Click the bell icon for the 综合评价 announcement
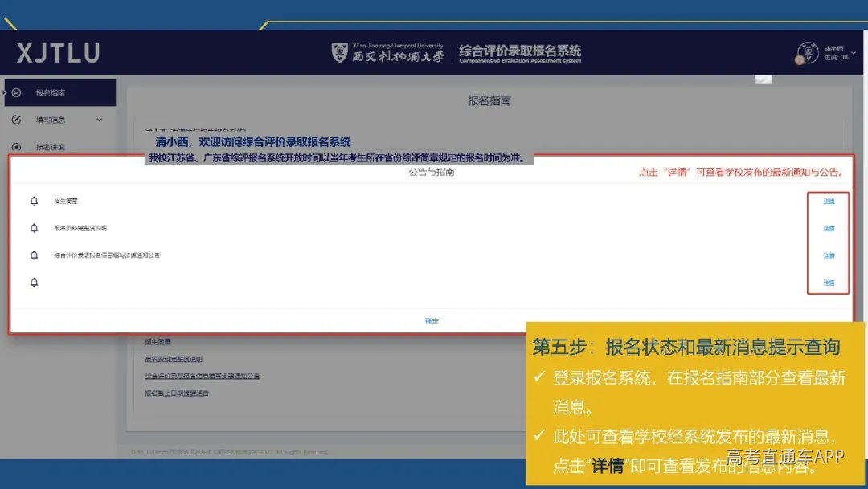868x489 pixels. point(34,255)
